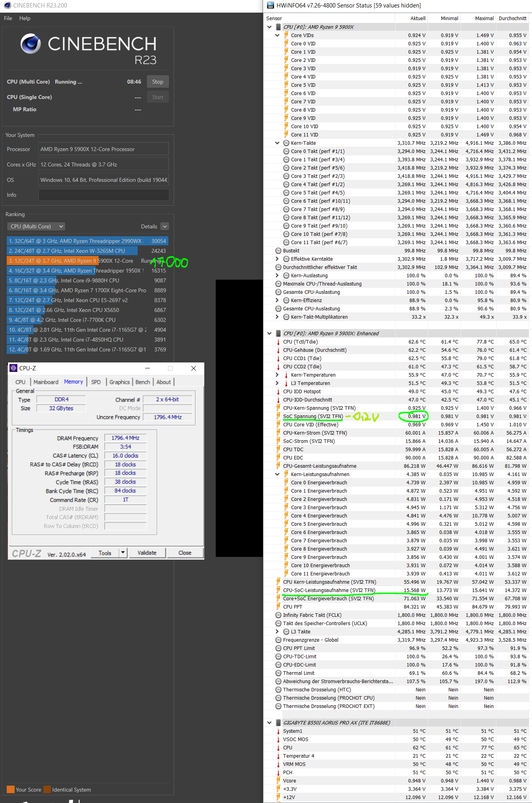532x803 pixels.
Task: Click the circle icon beside CPU PPT Limit
Action: click(x=278, y=648)
